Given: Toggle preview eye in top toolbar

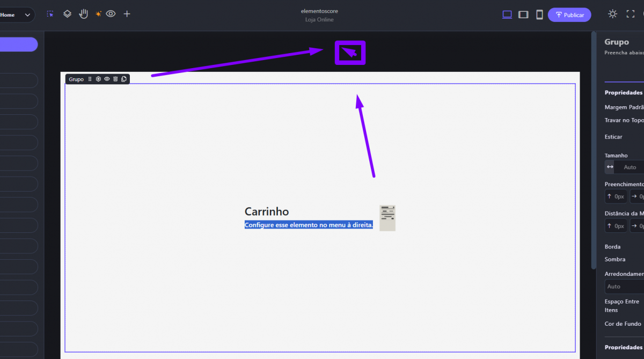Looking at the screenshot, I should 111,14.
